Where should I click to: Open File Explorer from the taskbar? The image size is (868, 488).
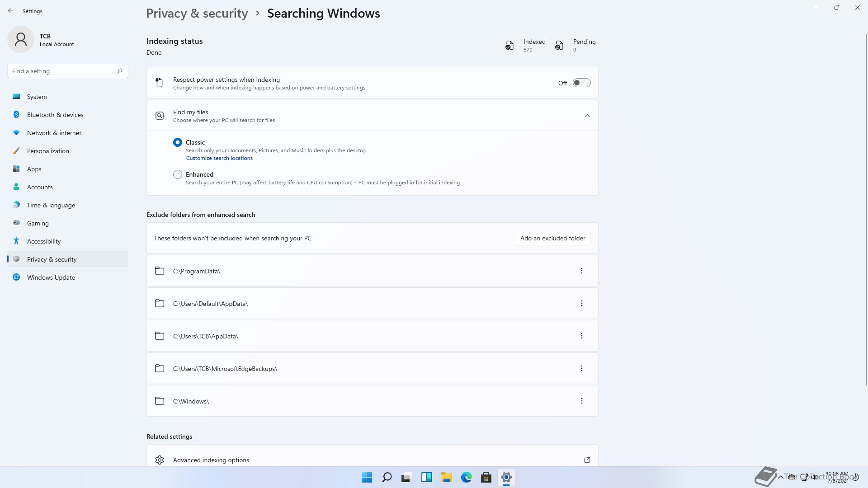(x=446, y=477)
